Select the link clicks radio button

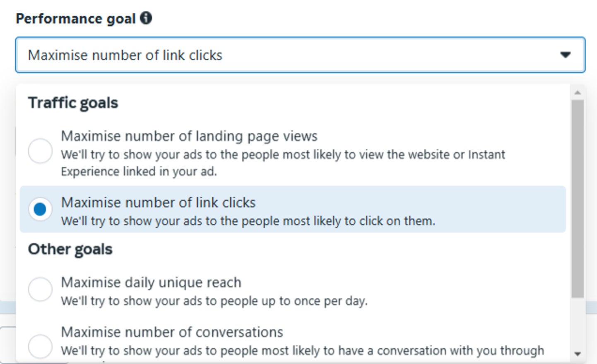[40, 209]
